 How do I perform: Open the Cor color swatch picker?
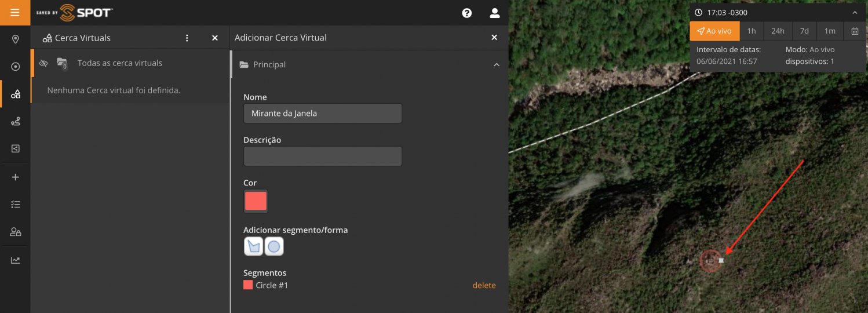tap(256, 201)
